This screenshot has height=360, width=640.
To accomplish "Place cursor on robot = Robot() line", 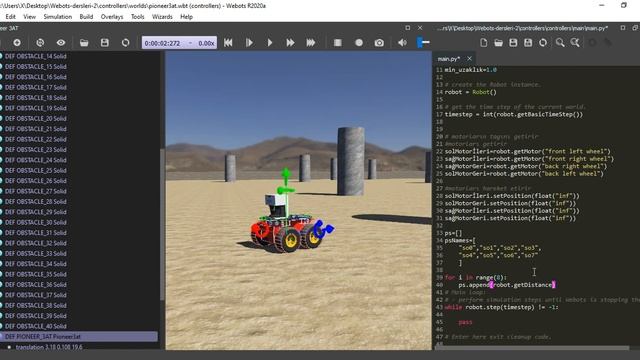I will 471,92.
